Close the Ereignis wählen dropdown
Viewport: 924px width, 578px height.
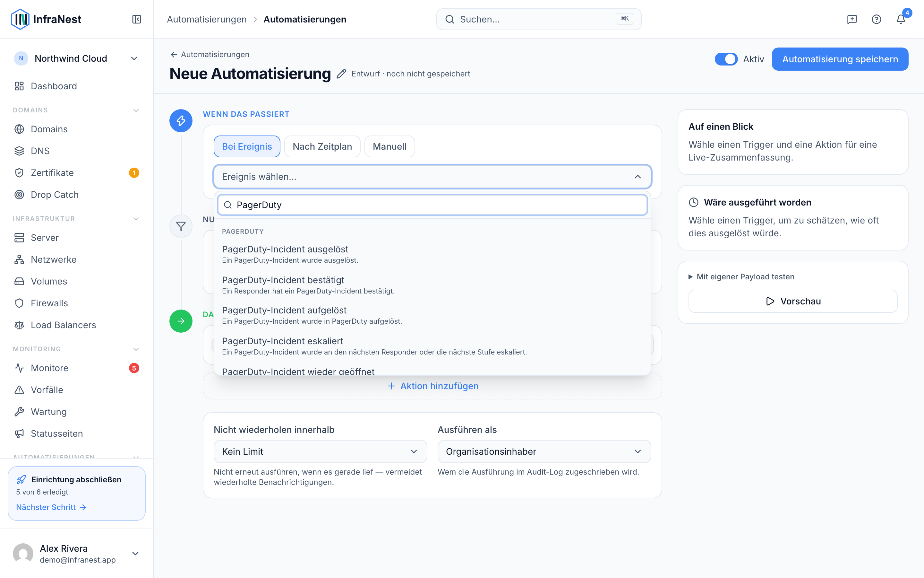point(432,177)
